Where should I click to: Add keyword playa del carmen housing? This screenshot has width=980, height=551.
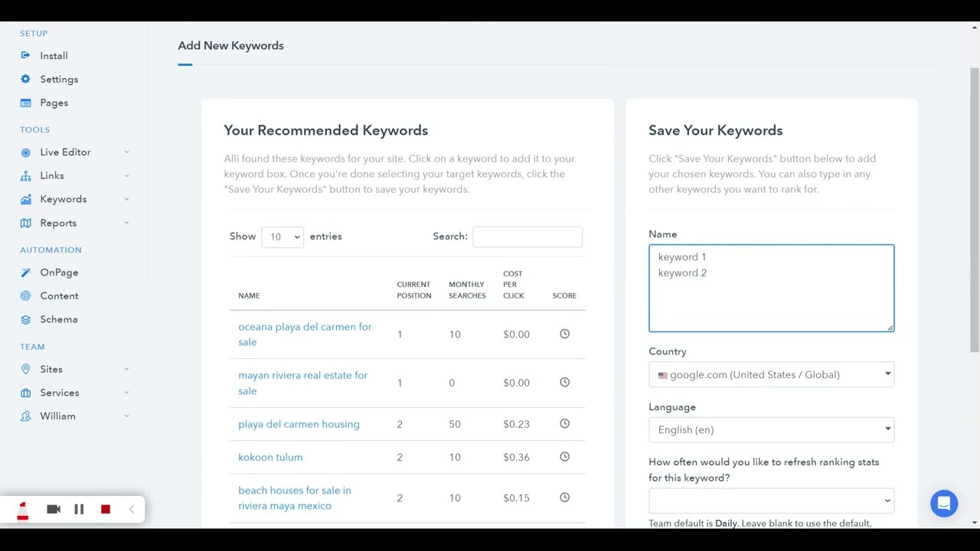tap(299, 424)
